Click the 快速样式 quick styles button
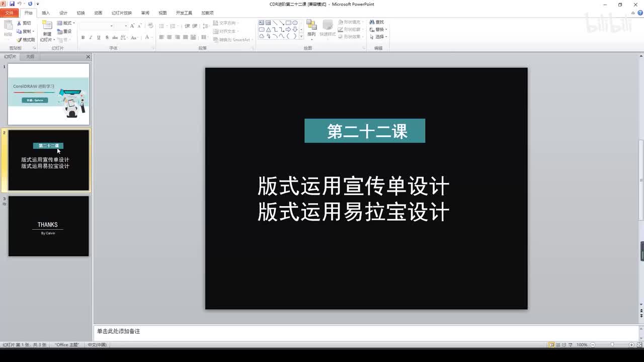The image size is (644, 362). 328,29
